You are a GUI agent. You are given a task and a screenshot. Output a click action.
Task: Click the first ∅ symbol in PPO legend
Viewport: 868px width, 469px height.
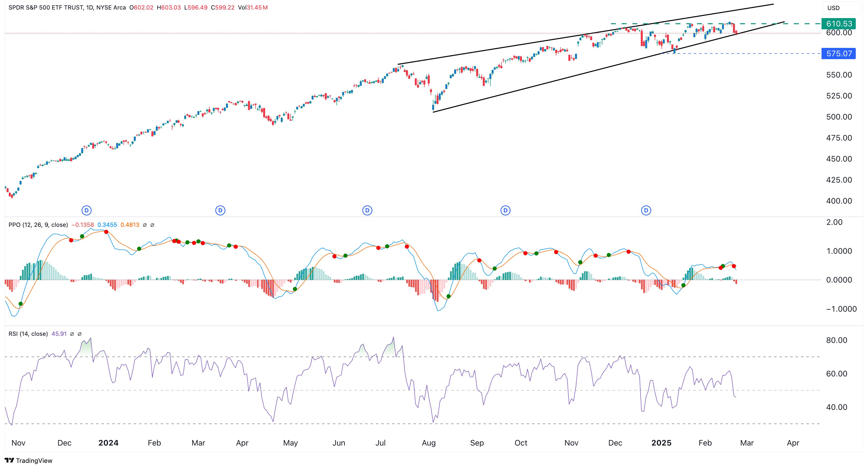pos(145,225)
